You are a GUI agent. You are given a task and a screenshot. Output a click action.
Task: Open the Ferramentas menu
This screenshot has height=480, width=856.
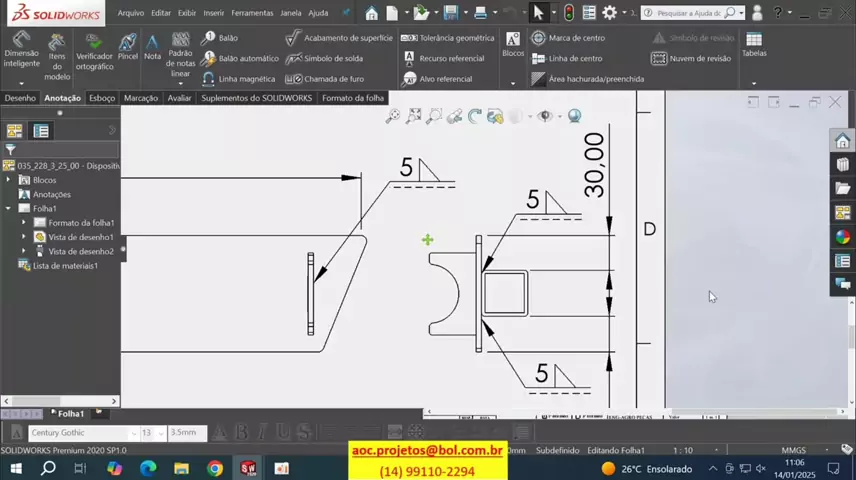pos(252,13)
